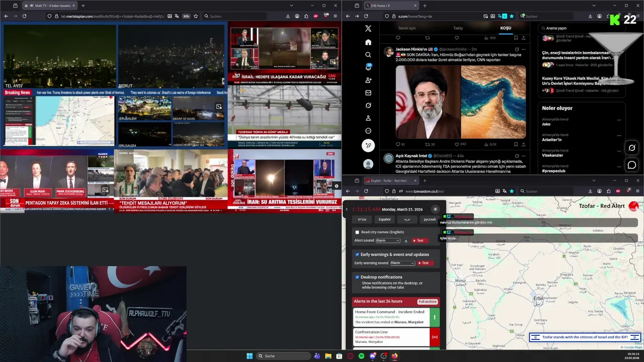The image size is (644, 362).
Task: Bookmark the Jackson Hinkle post
Action: pyautogui.click(x=516, y=144)
